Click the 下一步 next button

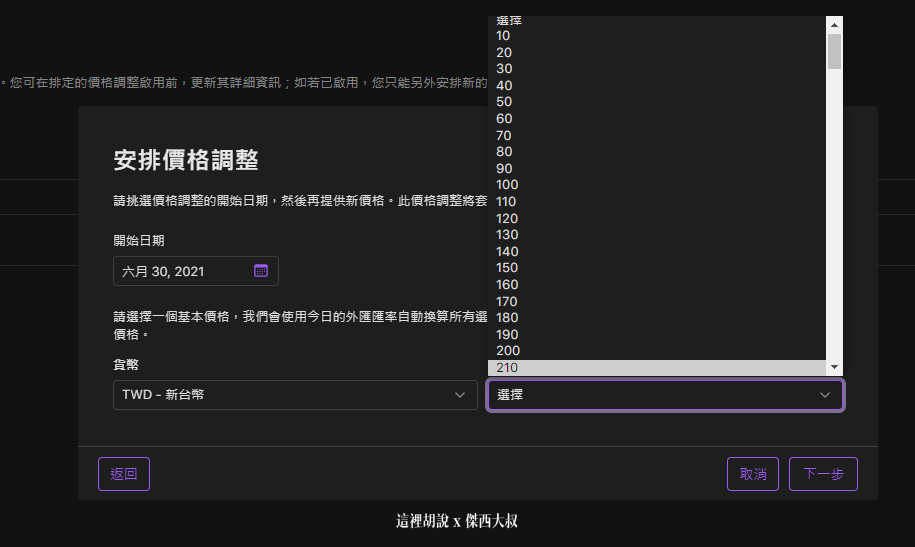(x=823, y=474)
